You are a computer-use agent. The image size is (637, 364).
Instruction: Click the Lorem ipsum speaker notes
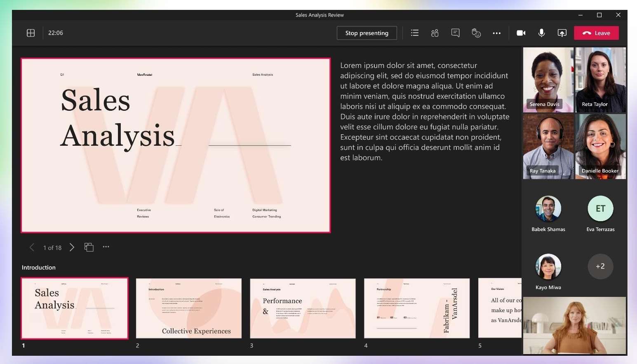pyautogui.click(x=425, y=111)
